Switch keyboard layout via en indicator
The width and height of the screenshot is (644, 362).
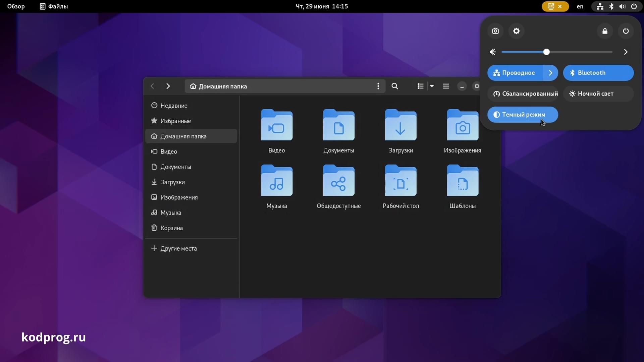tap(580, 6)
